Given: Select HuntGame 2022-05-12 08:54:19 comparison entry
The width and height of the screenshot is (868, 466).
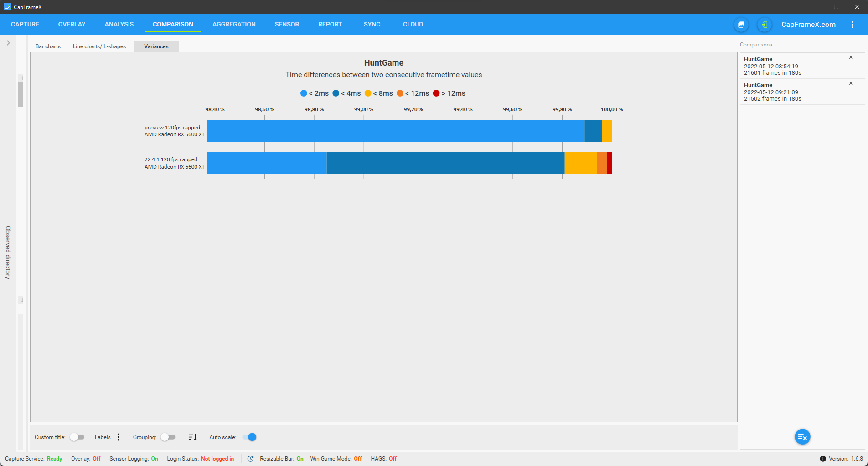Looking at the screenshot, I should click(802, 66).
